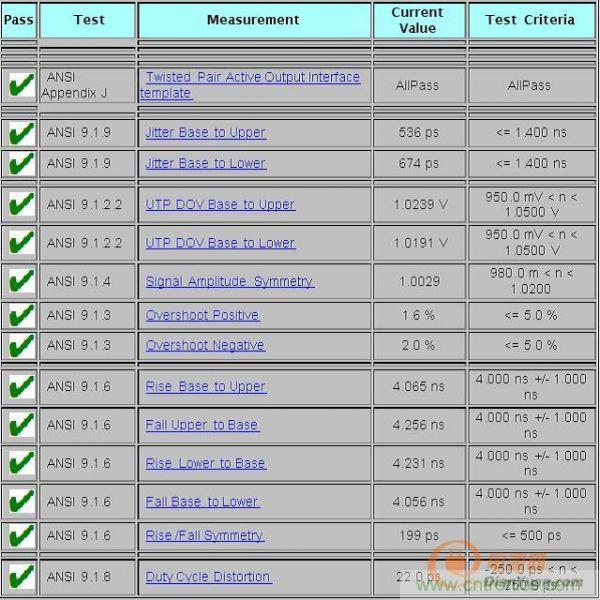Click the Current Value column header
Image resolution: width=600 pixels, height=600 pixels.
click(x=417, y=20)
